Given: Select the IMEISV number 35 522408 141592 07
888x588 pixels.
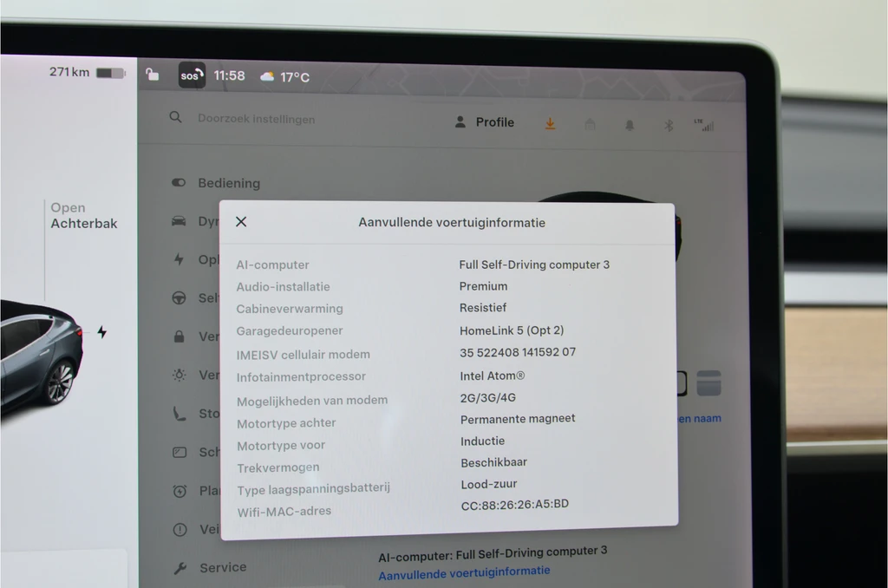Looking at the screenshot, I should pos(518,352).
